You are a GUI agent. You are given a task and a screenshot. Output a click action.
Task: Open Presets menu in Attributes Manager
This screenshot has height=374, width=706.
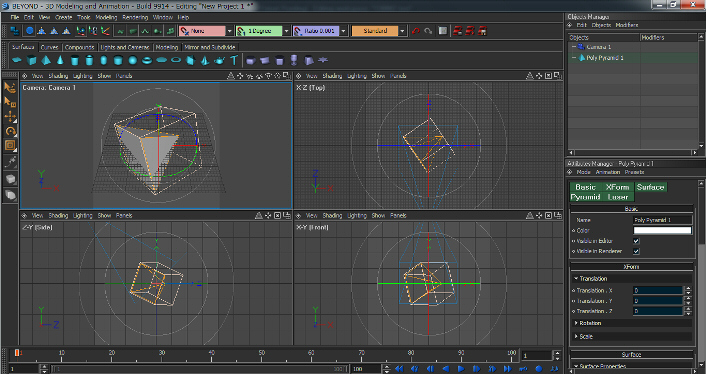[634, 172]
